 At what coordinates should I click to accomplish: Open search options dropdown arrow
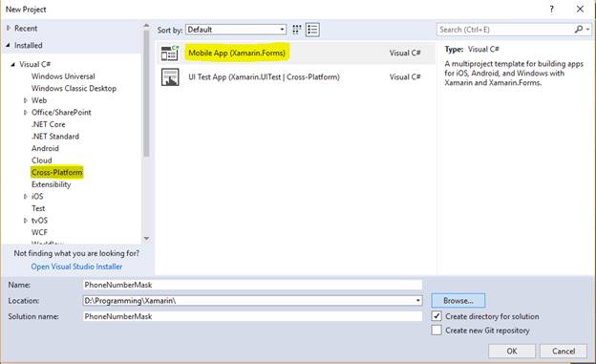tap(587, 30)
